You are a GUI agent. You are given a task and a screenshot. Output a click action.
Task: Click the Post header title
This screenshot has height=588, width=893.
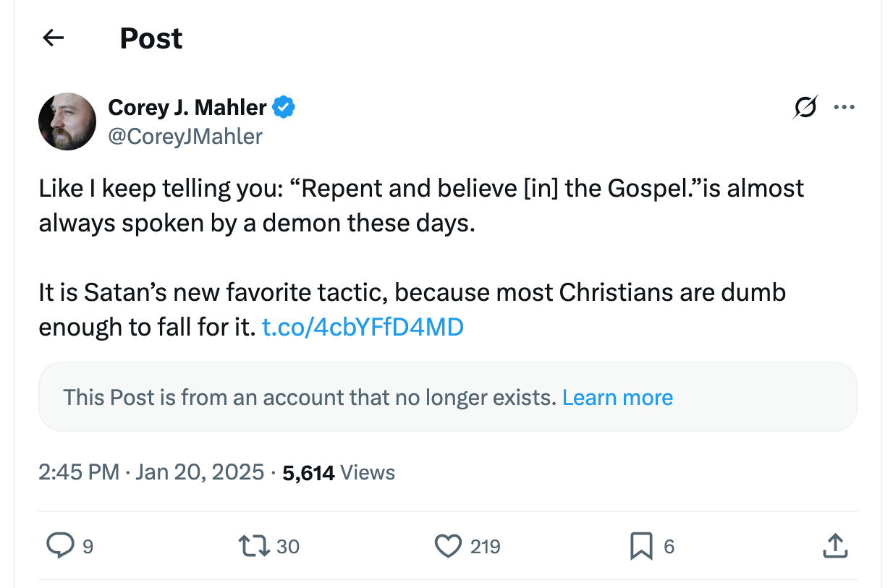[151, 38]
